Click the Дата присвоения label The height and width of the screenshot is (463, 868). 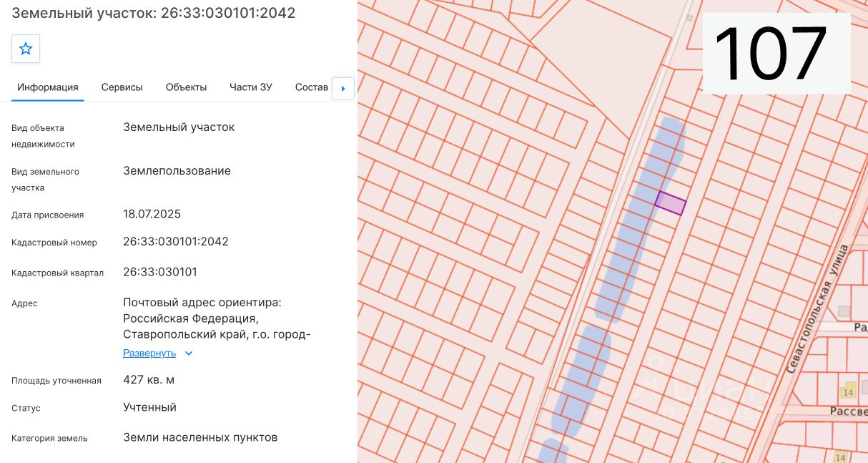click(48, 215)
